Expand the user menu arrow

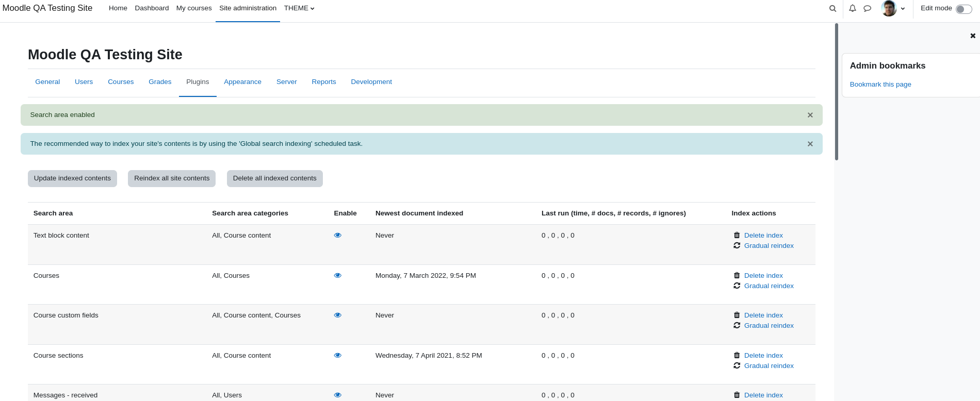pyautogui.click(x=903, y=9)
